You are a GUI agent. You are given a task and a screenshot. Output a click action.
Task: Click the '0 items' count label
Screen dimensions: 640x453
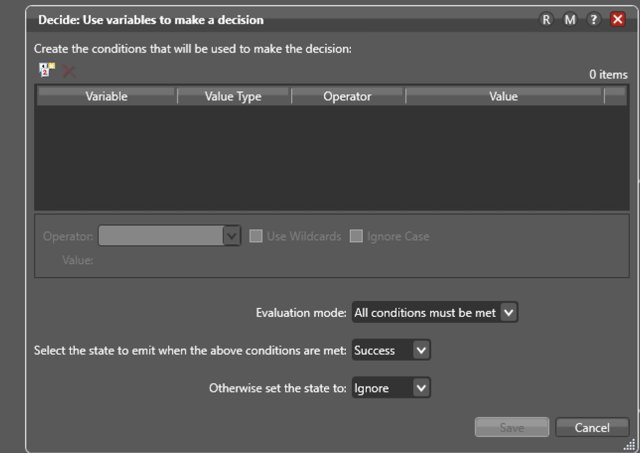pyautogui.click(x=608, y=74)
